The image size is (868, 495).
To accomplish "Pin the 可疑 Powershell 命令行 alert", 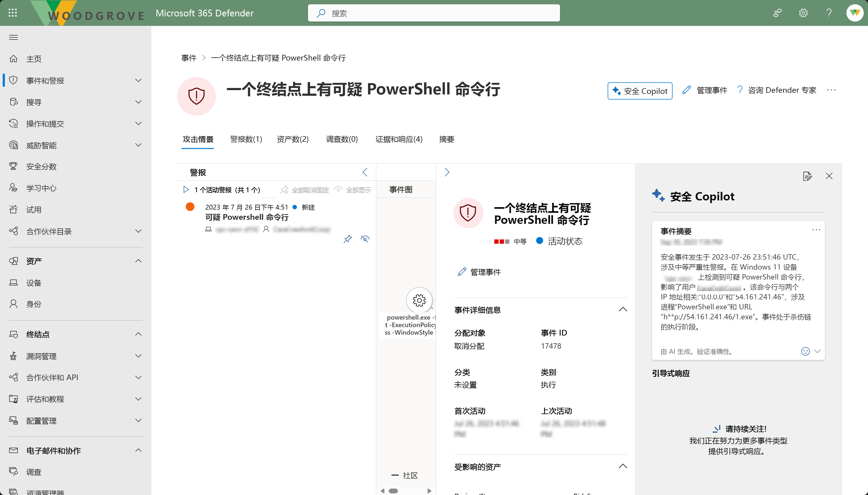I will (x=348, y=239).
